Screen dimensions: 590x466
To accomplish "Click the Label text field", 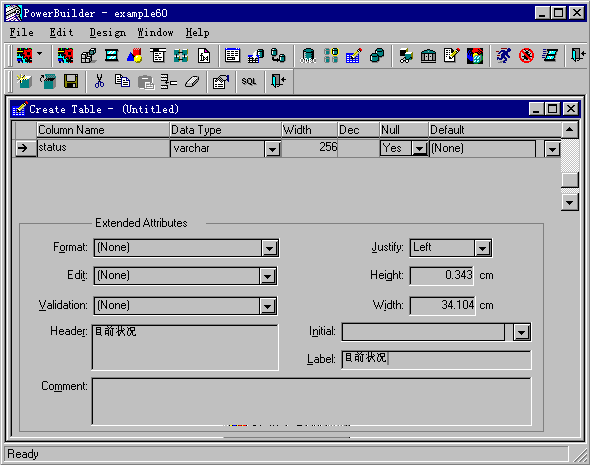I will click(x=436, y=359).
